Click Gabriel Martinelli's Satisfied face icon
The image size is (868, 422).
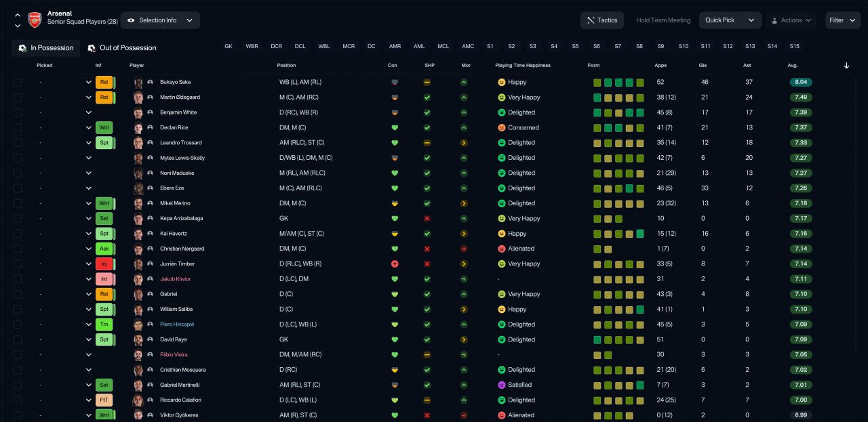click(502, 385)
